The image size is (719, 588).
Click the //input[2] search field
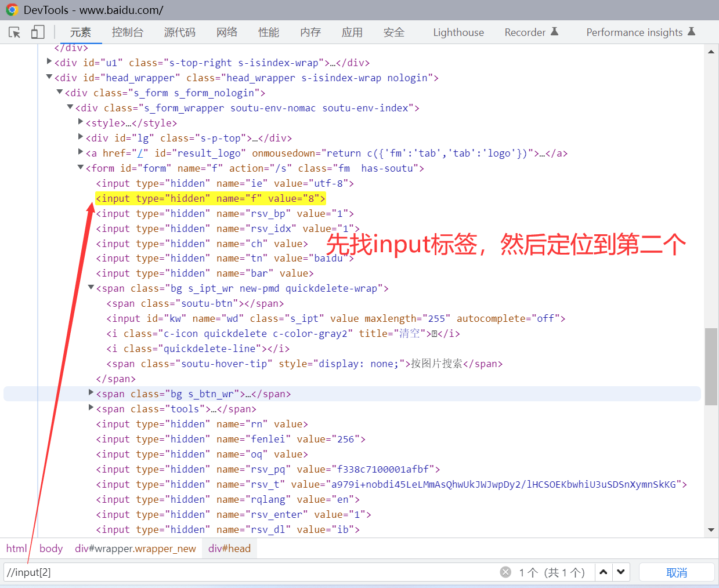pos(250,572)
